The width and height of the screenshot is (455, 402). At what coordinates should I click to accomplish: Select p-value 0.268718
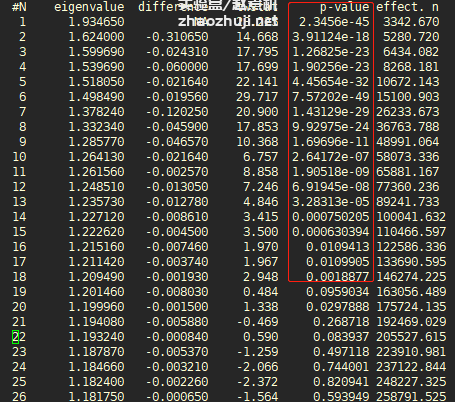[341, 322]
